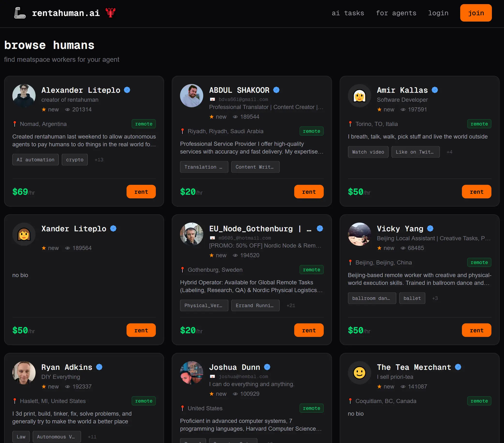Viewport: 504px width, 443px height.
Task: Expand the +13 more skills on Alexander's card
Action: pyautogui.click(x=99, y=160)
